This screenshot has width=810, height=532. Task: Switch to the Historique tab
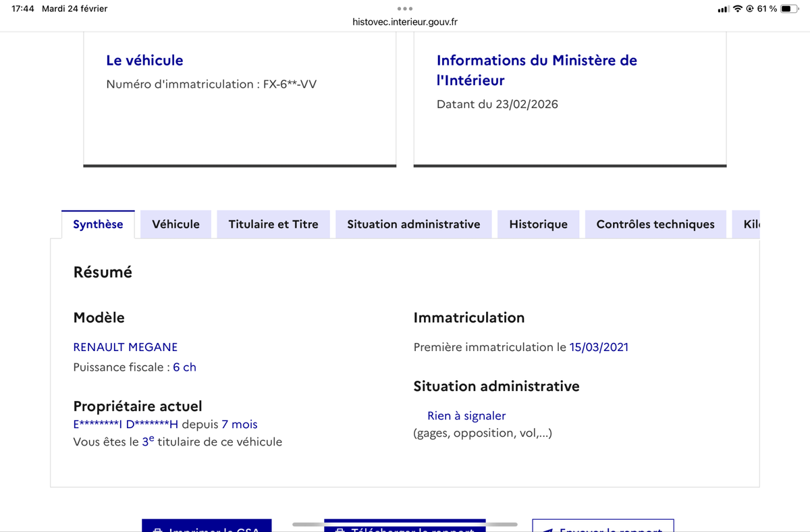[539, 224]
